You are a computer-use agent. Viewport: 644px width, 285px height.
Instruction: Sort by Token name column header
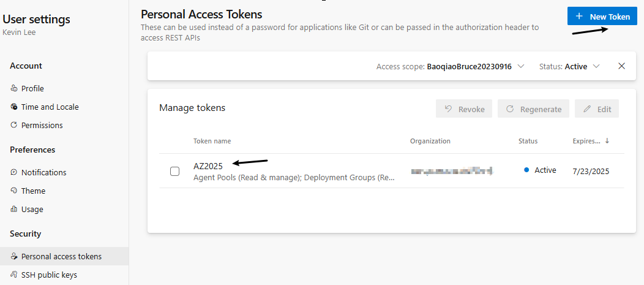coord(212,141)
